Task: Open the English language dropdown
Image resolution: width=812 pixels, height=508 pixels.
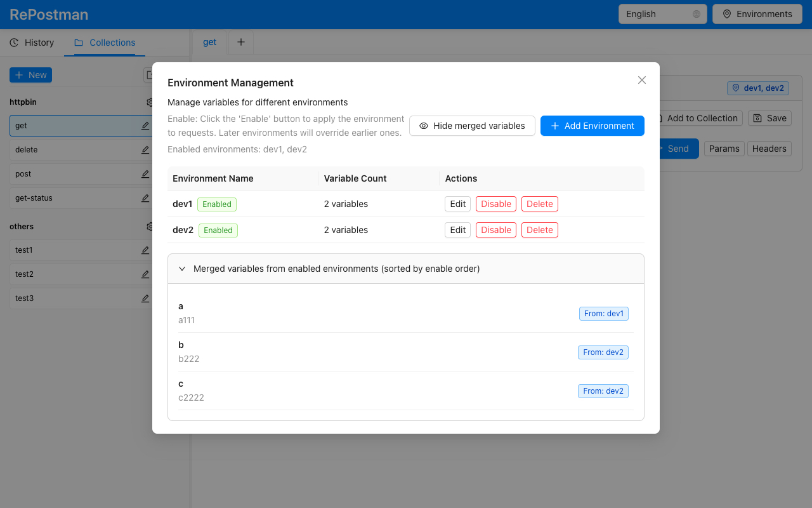Action: [x=662, y=14]
